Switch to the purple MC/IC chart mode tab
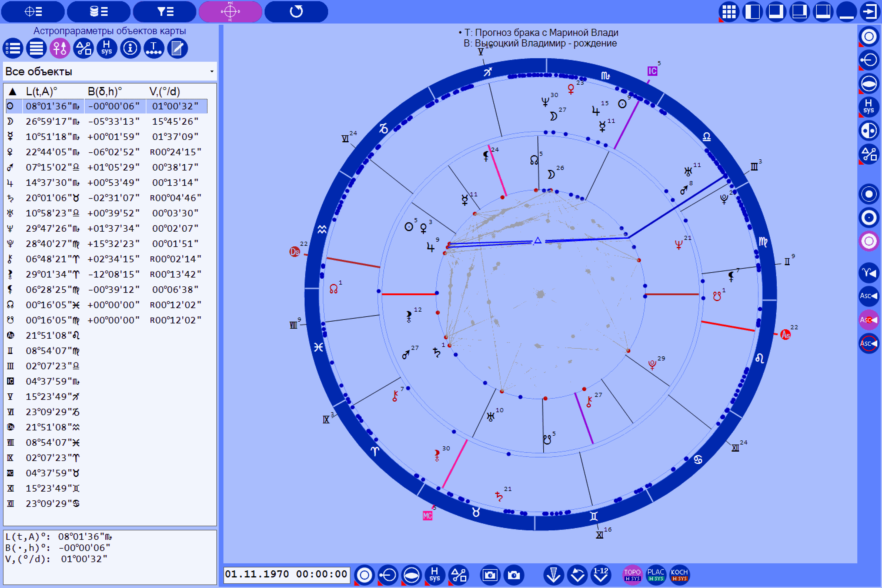This screenshot has height=588, width=882. [x=230, y=12]
